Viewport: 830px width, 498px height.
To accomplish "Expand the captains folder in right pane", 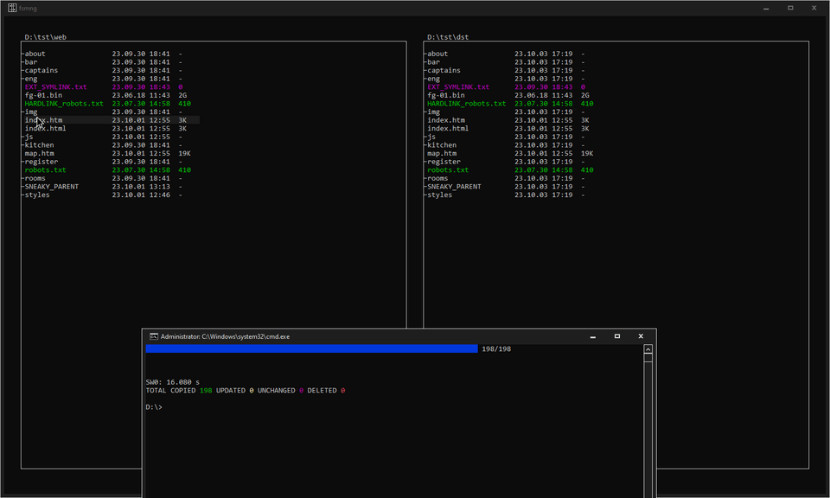I will pyautogui.click(x=443, y=71).
